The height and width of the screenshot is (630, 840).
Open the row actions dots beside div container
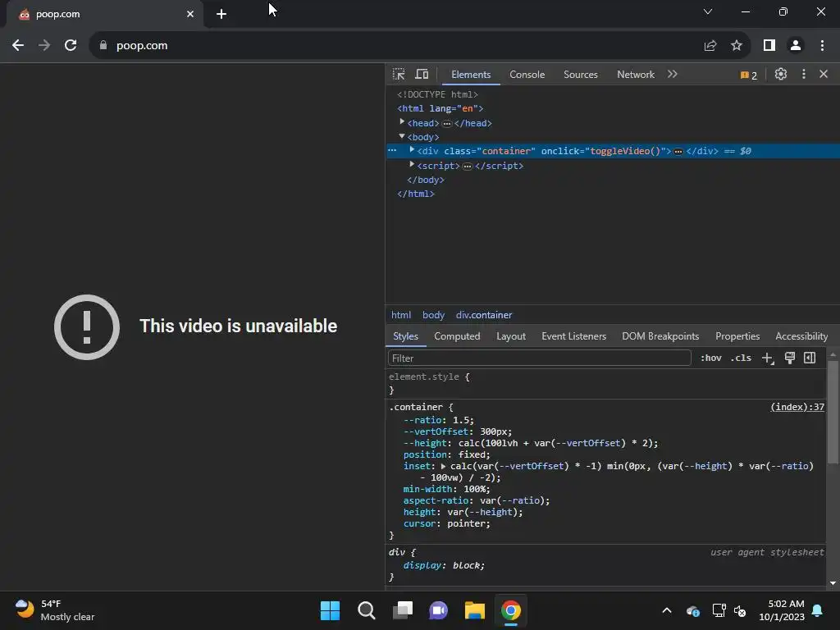(x=392, y=151)
